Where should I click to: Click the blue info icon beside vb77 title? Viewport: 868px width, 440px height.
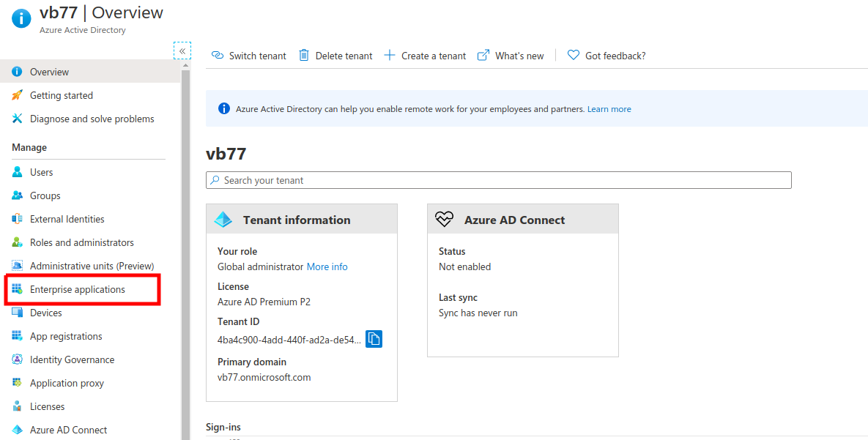coord(21,18)
